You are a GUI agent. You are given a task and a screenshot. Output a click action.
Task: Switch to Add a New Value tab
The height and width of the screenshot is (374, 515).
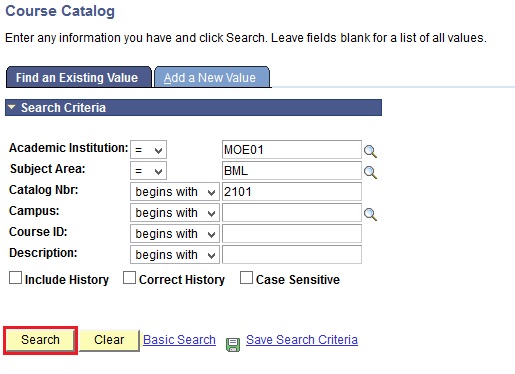tap(212, 77)
